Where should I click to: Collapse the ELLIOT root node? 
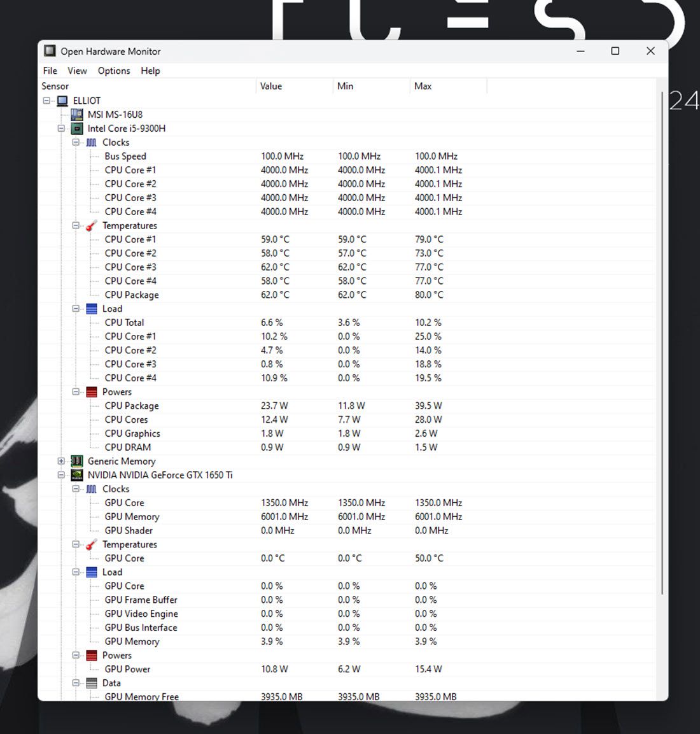pos(46,101)
